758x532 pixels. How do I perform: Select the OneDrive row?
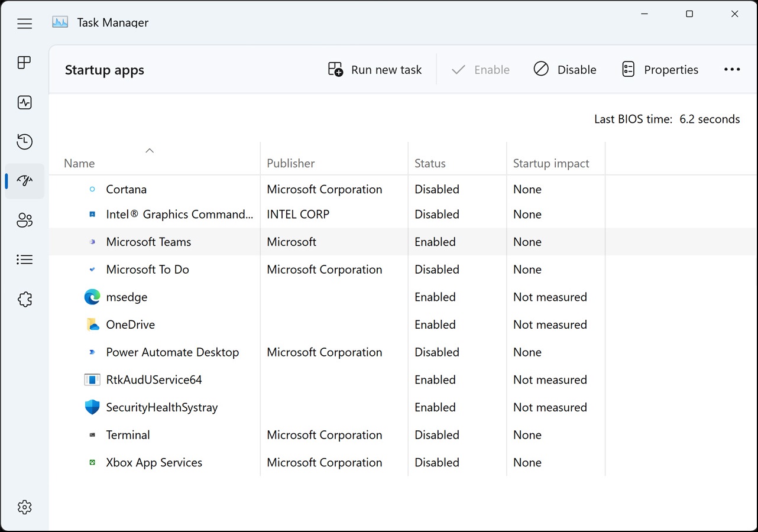click(130, 325)
